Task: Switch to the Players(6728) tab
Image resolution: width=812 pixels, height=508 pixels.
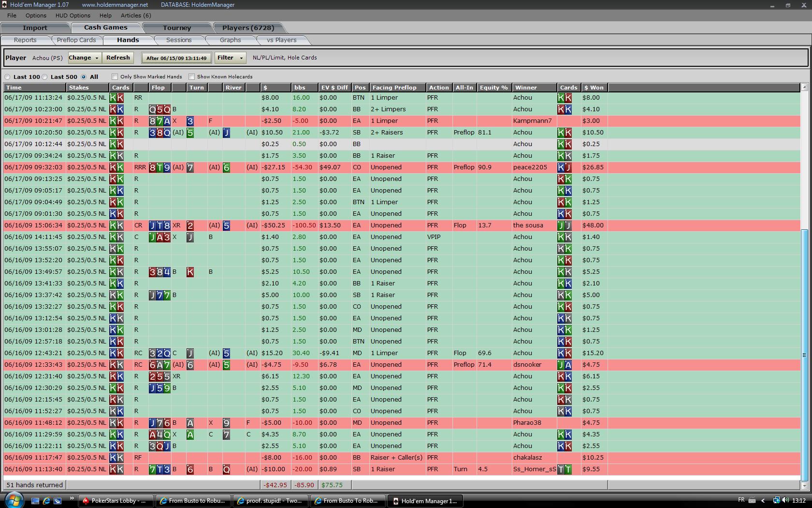Action: pos(248,28)
